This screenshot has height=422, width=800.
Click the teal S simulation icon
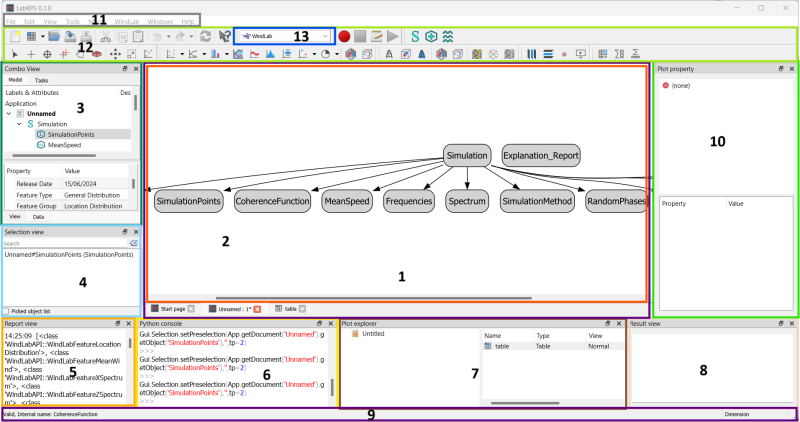pos(415,36)
